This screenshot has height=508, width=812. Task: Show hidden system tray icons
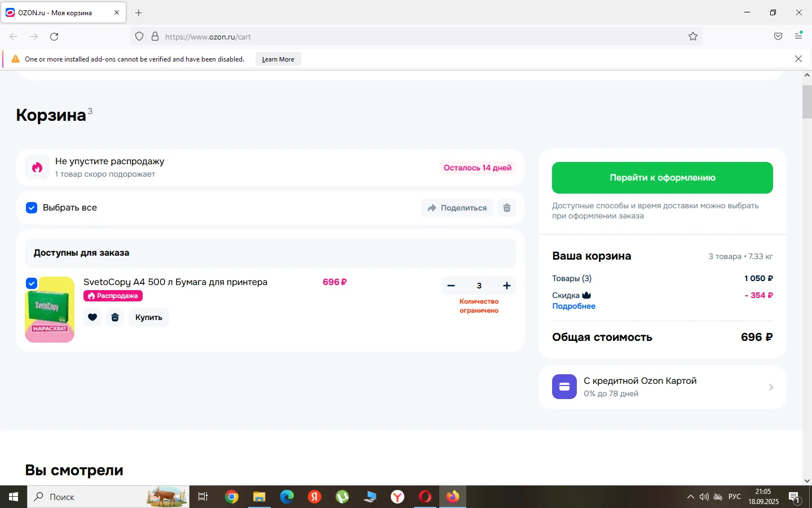(x=690, y=497)
